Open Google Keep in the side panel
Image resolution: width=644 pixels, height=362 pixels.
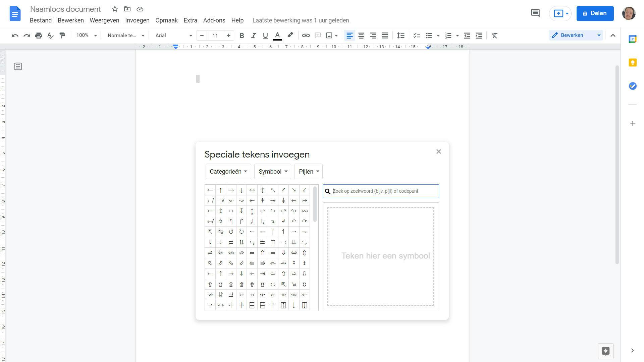pyautogui.click(x=633, y=63)
